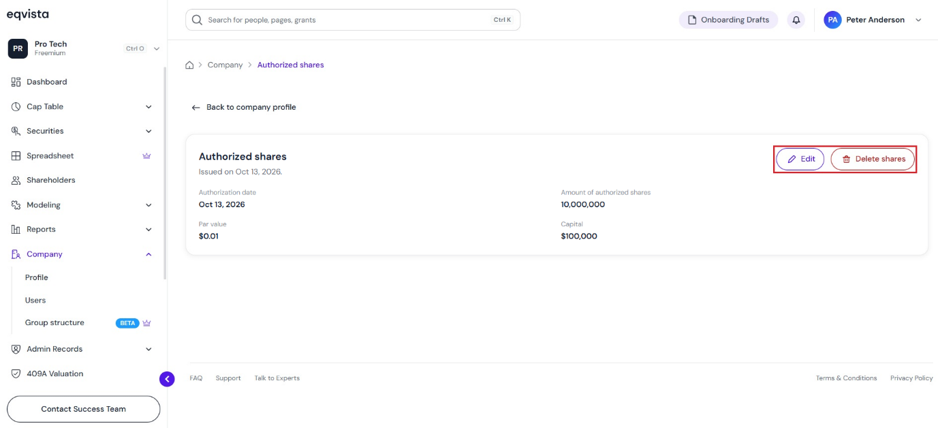Click the Contact Success Team button
The image size is (938, 428).
tap(84, 409)
